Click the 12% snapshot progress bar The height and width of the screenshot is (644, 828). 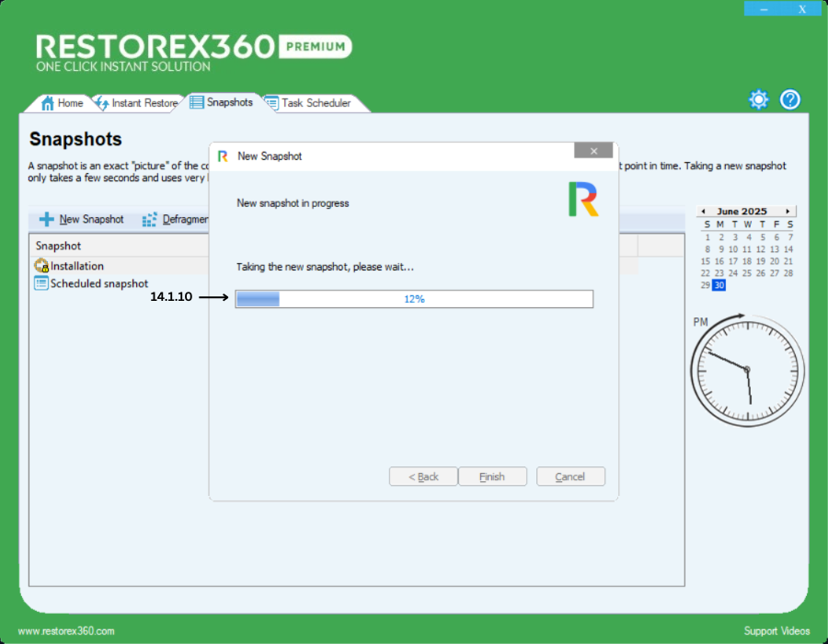coord(414,299)
